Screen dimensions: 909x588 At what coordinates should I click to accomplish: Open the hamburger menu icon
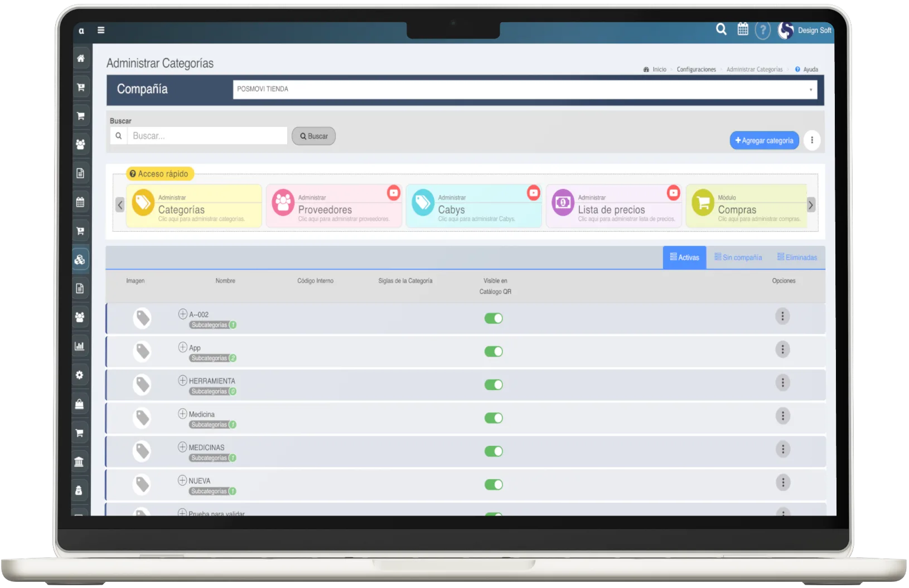pyautogui.click(x=101, y=30)
